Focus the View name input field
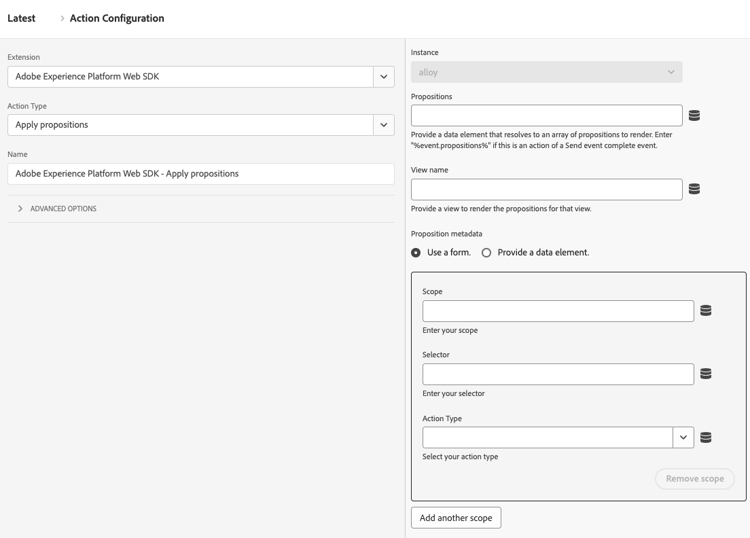The image size is (750, 538). pyautogui.click(x=546, y=189)
